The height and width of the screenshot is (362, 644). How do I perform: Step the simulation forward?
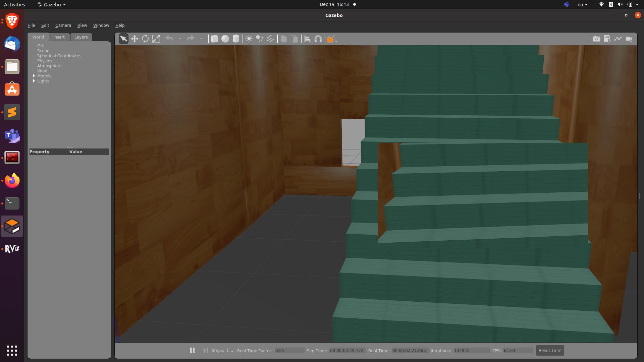pyautogui.click(x=206, y=350)
